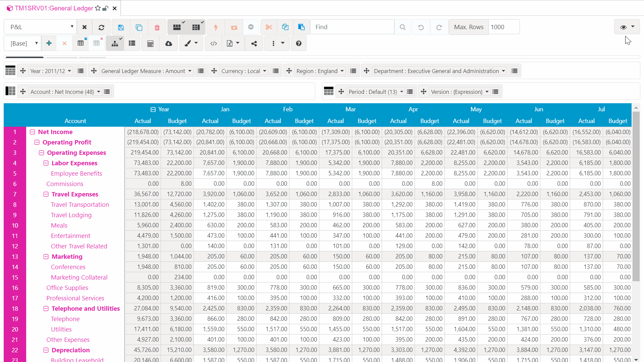Click the scissors cut icon
The width and height of the screenshot is (644, 362).
click(269, 27)
